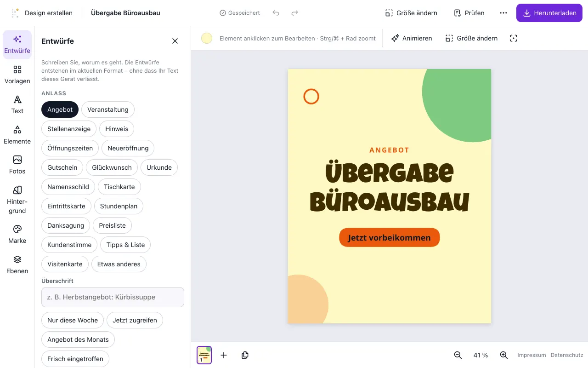Select the Veranstaltung occasion chip
This screenshot has width=588, height=368.
coord(108,109)
